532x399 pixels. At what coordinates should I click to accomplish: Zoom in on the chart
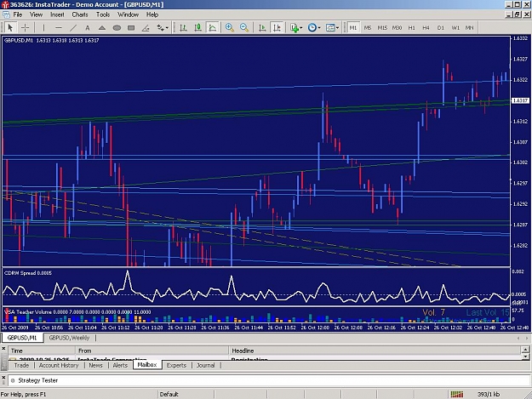pos(230,28)
